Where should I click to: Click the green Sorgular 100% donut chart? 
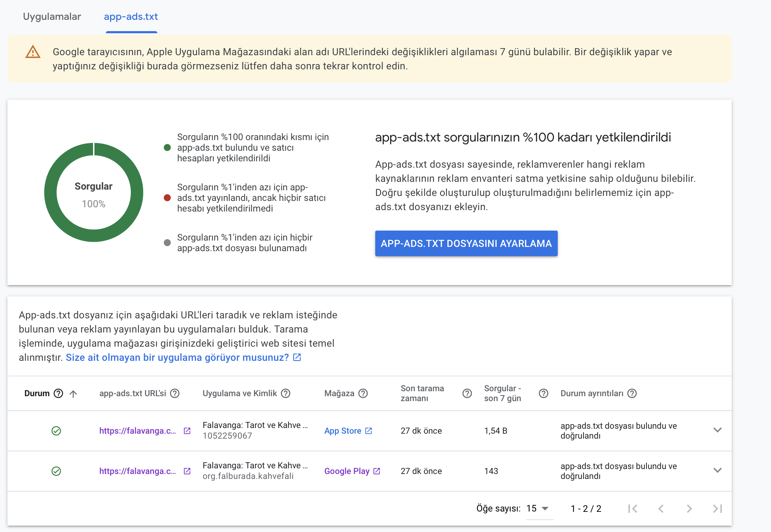pyautogui.click(x=94, y=192)
